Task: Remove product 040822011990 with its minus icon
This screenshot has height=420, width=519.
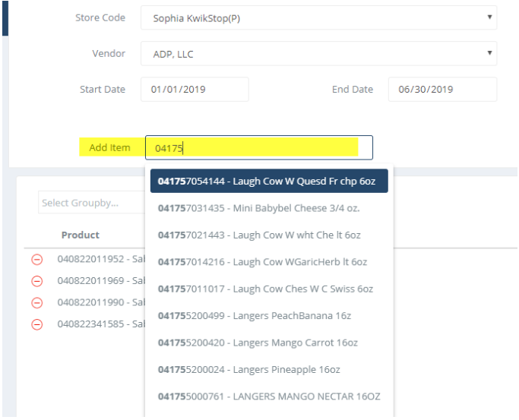Action: 37,303
